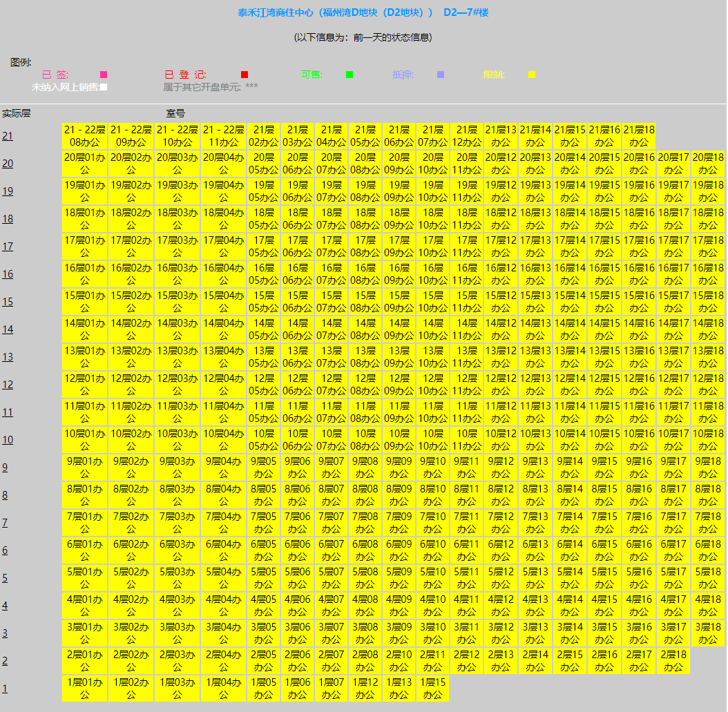Click the white 未纳入网上销售 legend square
728x712 pixels.
(x=104, y=87)
